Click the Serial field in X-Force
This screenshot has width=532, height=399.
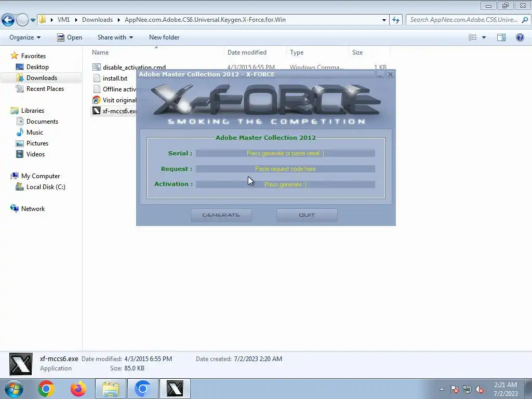click(285, 153)
